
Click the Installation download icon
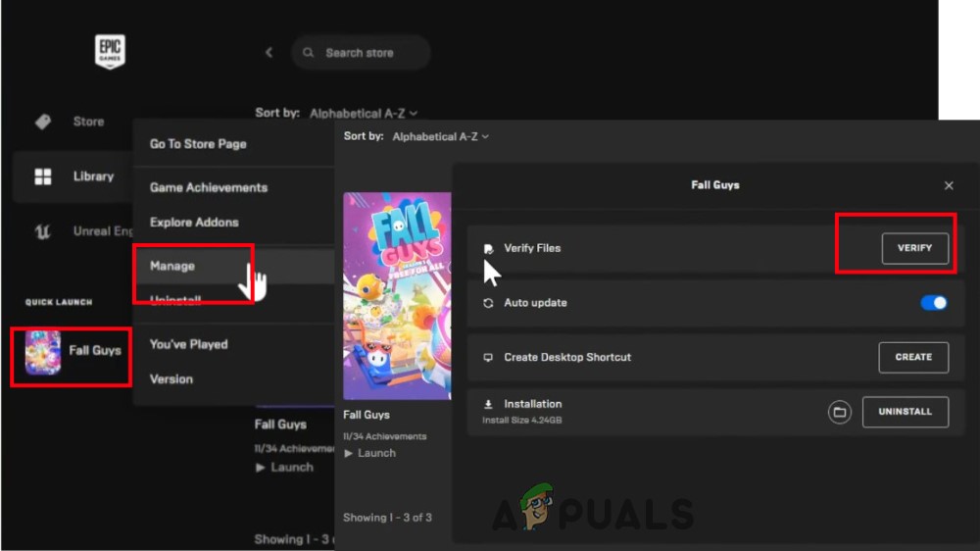click(x=488, y=405)
